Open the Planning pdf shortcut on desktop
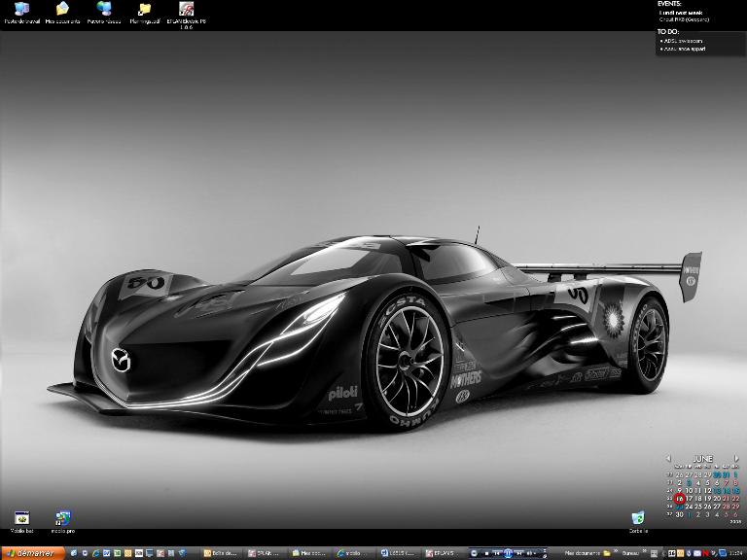The image size is (747, 560). click(144, 13)
